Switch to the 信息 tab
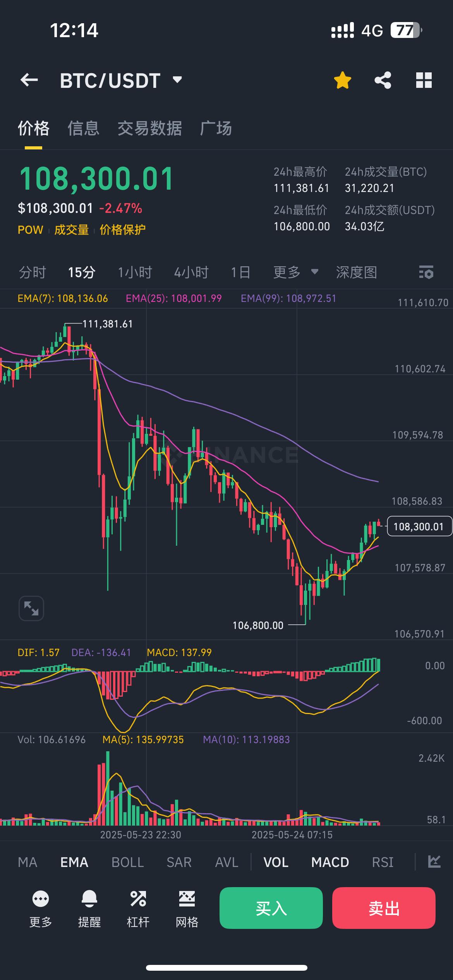The image size is (453, 980). click(x=83, y=128)
